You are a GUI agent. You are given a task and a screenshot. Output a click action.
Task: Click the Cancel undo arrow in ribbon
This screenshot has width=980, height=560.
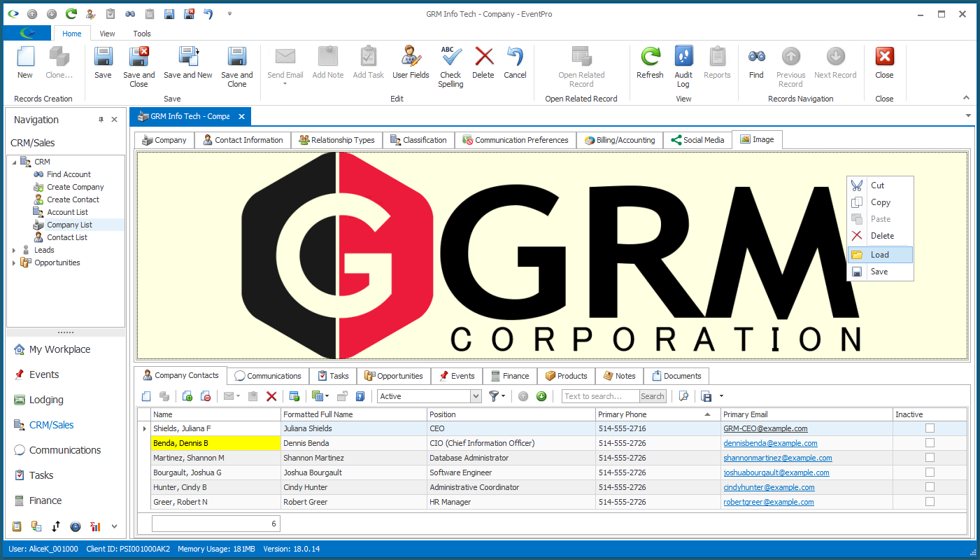[x=515, y=57]
